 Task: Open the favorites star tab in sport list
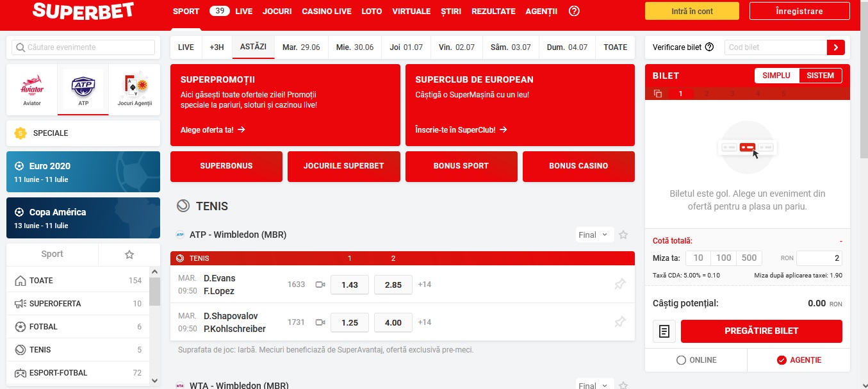129,254
